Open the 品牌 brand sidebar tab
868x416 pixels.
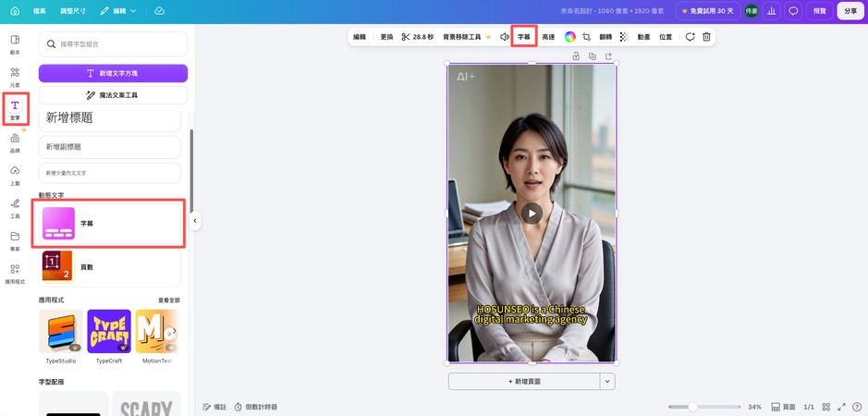coord(15,143)
